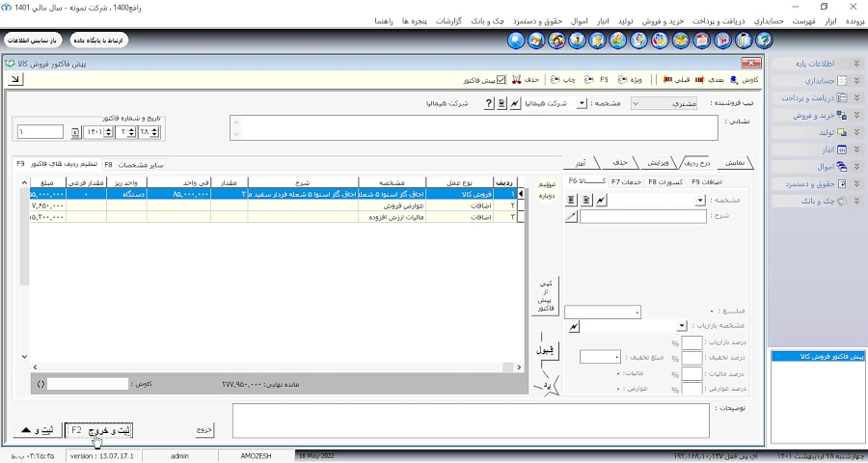Click باز نمایش اطلاعات button
Viewport: 868px width, 463px height.
[x=33, y=41]
